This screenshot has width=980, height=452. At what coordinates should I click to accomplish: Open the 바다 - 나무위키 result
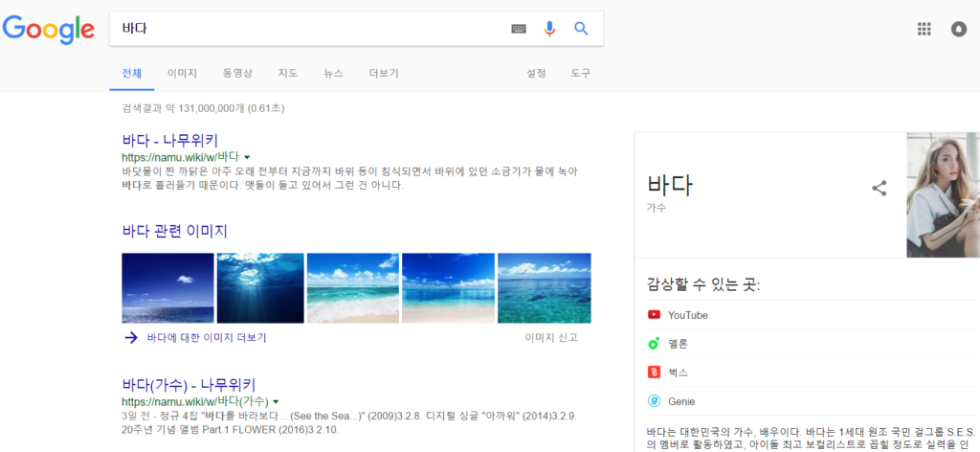pos(170,140)
